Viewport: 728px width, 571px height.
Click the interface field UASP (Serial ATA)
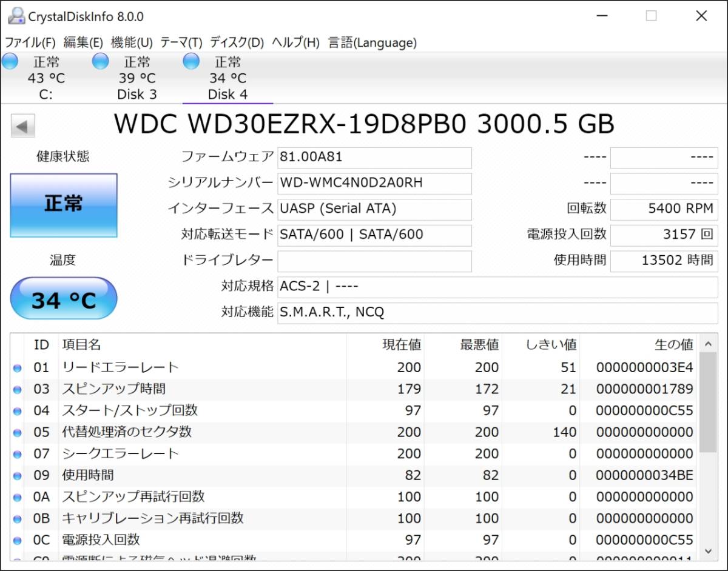(374, 209)
